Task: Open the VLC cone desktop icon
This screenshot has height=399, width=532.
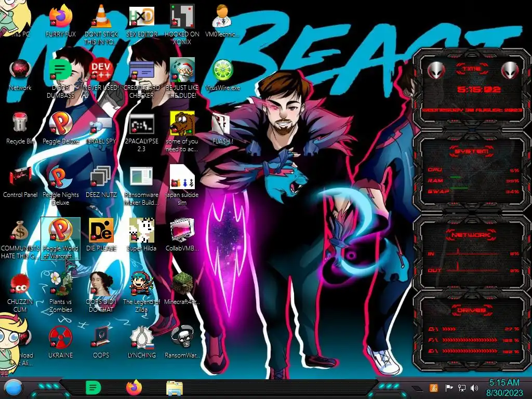Action: (x=101, y=16)
